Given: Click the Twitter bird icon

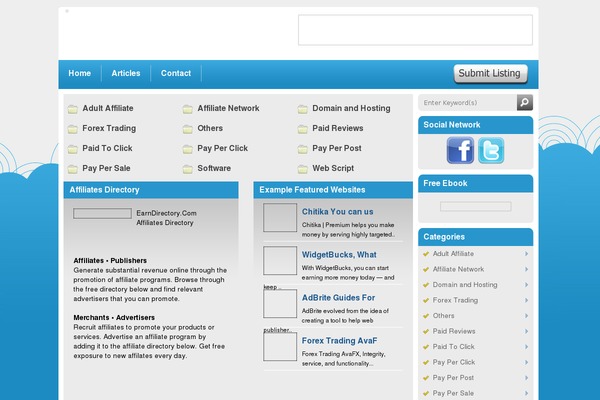Looking at the screenshot, I should click(491, 150).
